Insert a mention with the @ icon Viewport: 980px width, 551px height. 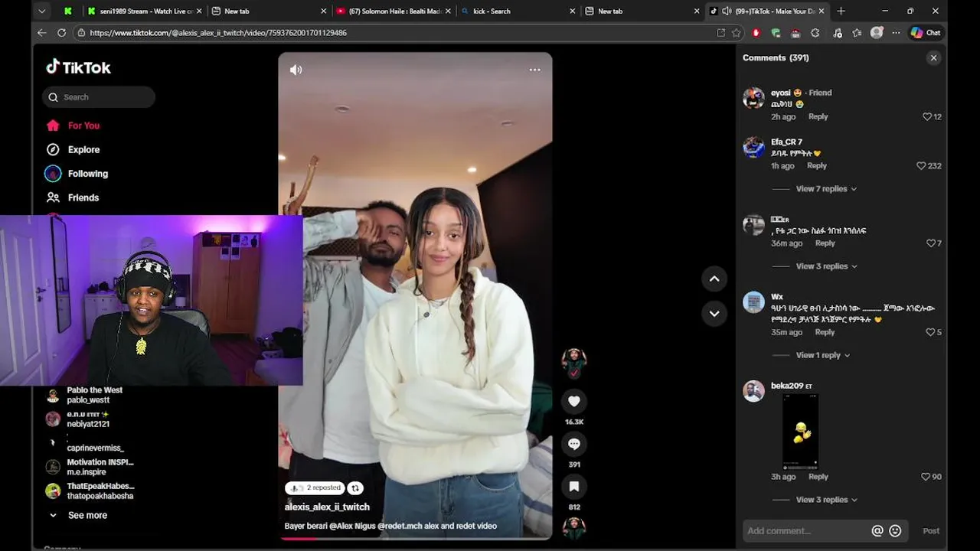(x=877, y=531)
